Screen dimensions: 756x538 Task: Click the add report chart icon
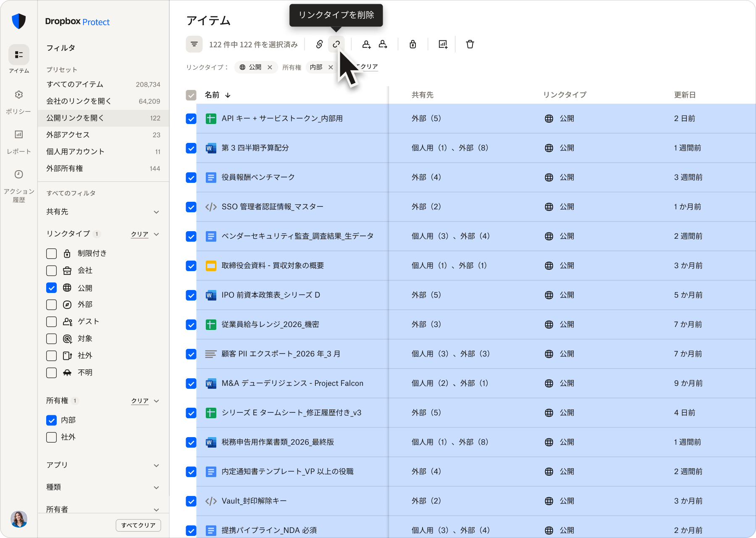(443, 44)
